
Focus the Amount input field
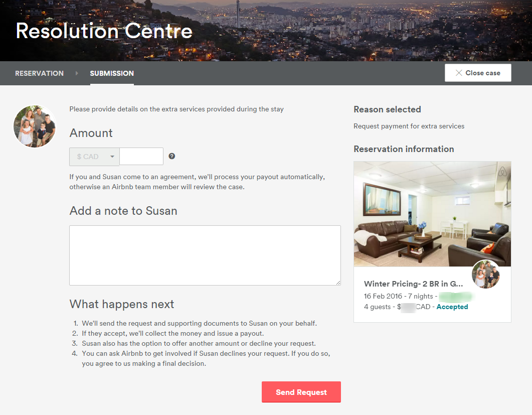pos(141,157)
